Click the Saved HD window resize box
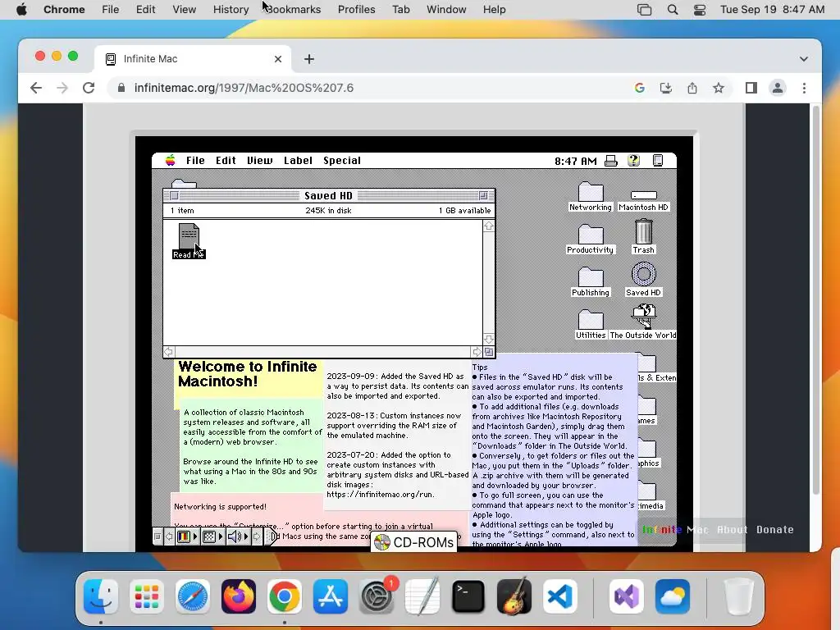 (x=489, y=352)
